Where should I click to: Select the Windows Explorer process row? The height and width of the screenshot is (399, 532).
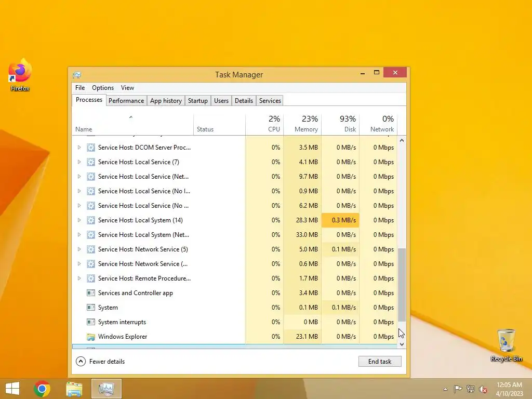[x=234, y=337]
